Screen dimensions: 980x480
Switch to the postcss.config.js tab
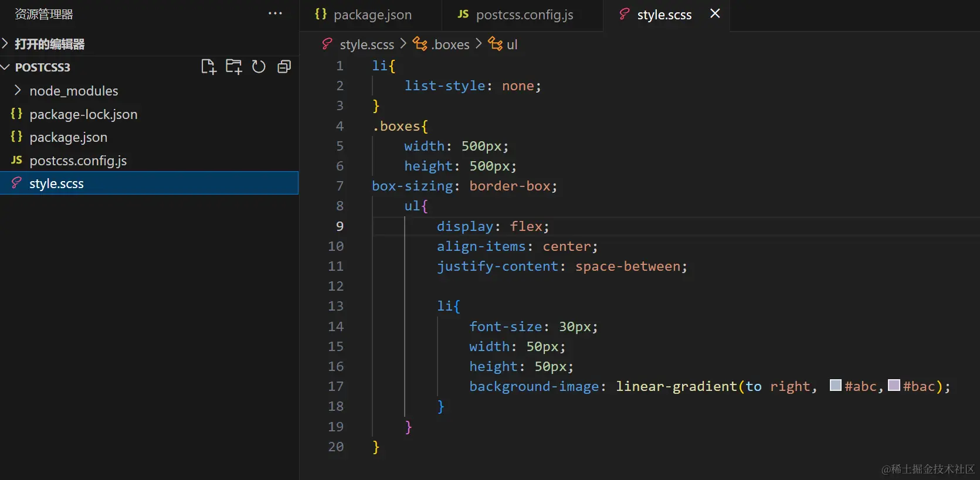(522, 15)
